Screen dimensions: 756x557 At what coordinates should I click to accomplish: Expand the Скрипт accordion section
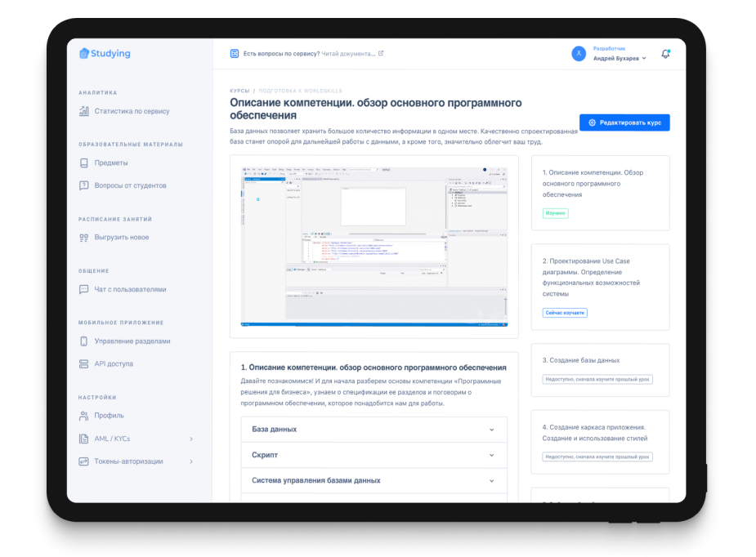(x=374, y=455)
